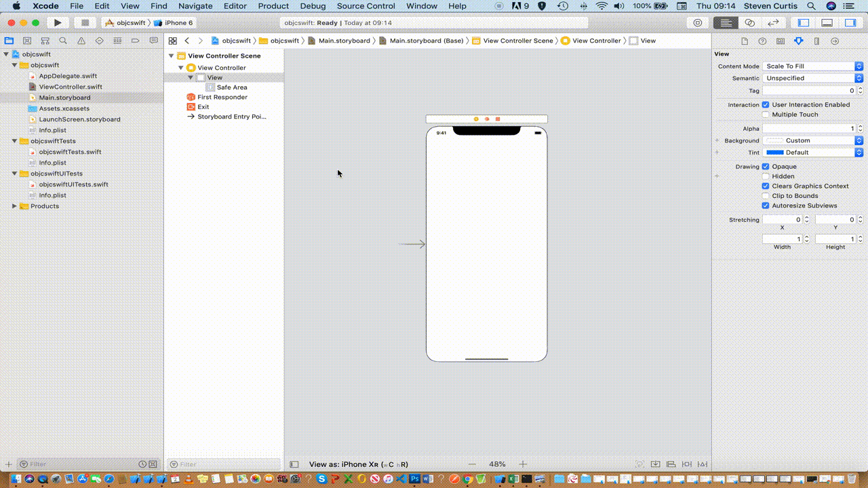Toggle Clears Graphics Context checkbox
The image size is (868, 488).
pyautogui.click(x=766, y=186)
